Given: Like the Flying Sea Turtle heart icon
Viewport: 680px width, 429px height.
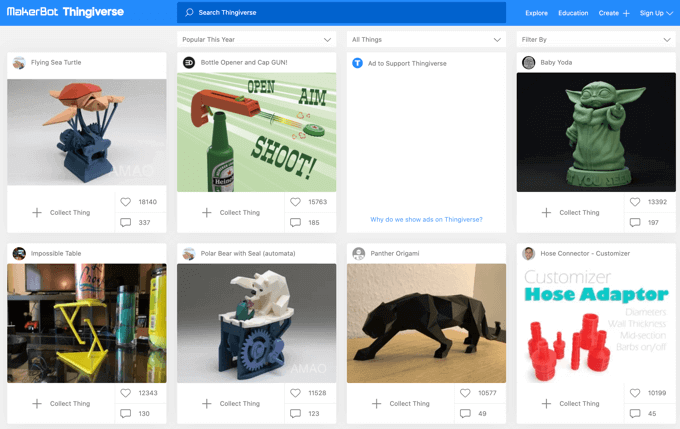Looking at the screenshot, I should coord(125,202).
